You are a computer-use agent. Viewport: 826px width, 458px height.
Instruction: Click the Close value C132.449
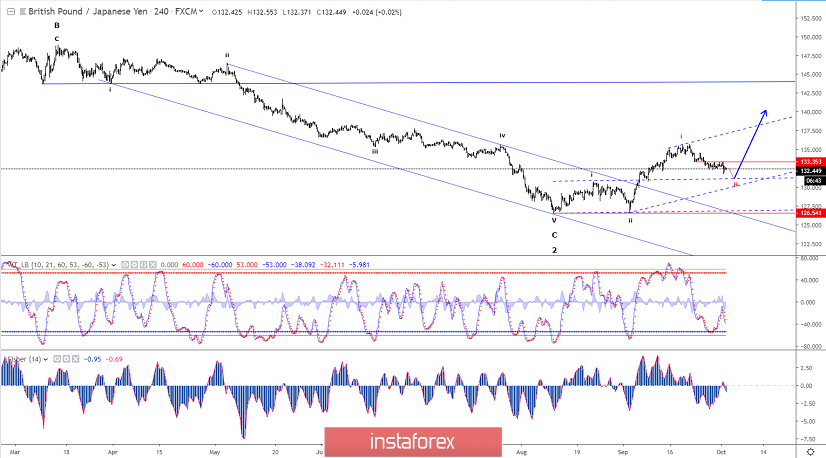point(331,12)
